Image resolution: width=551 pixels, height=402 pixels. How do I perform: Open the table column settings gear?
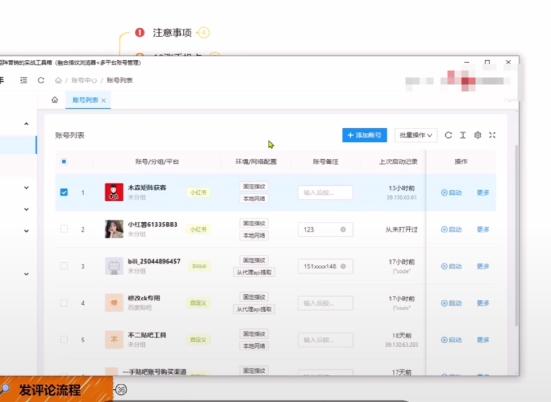point(478,135)
